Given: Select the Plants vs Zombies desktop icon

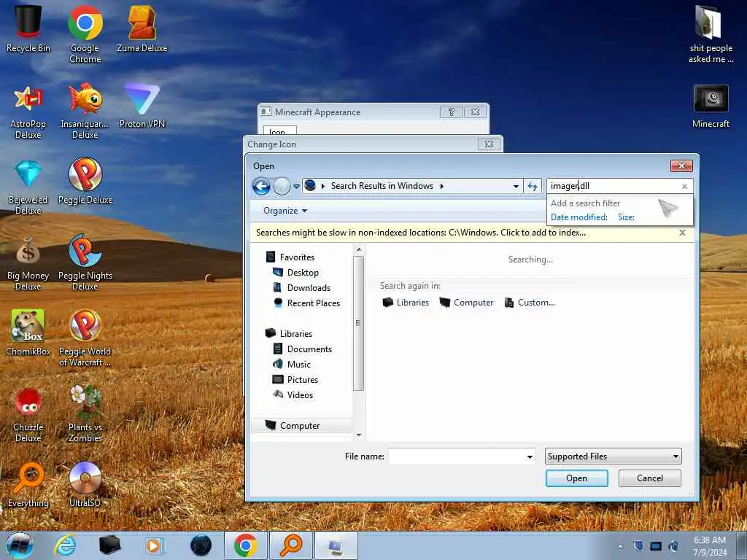Looking at the screenshot, I should pyautogui.click(x=85, y=414).
